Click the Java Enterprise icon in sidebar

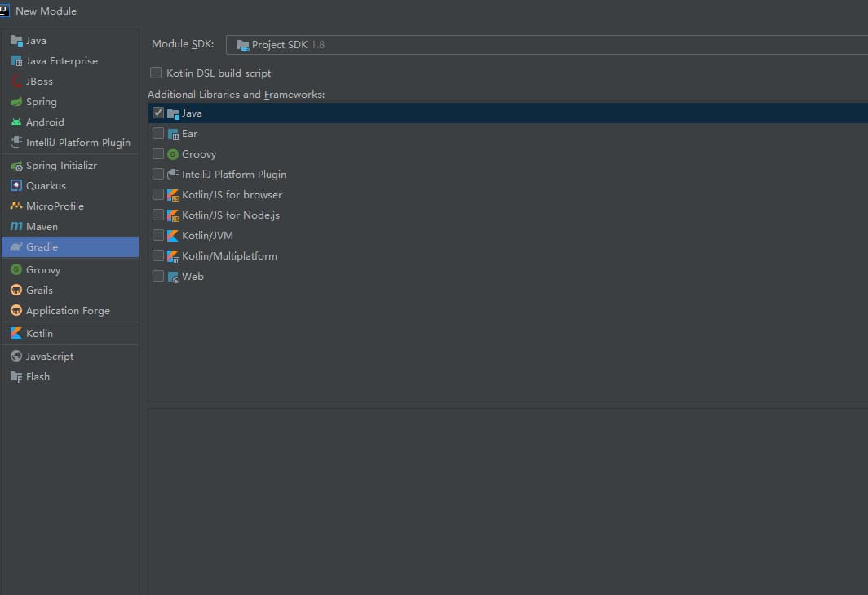(x=16, y=61)
